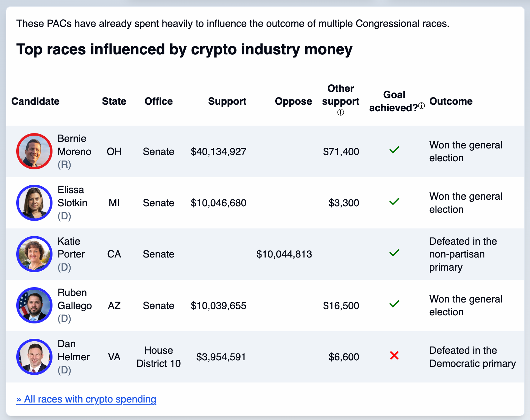The height and width of the screenshot is (420, 530).
Task: Click the green checkmark in Katie Porter's row
Action: click(x=394, y=252)
